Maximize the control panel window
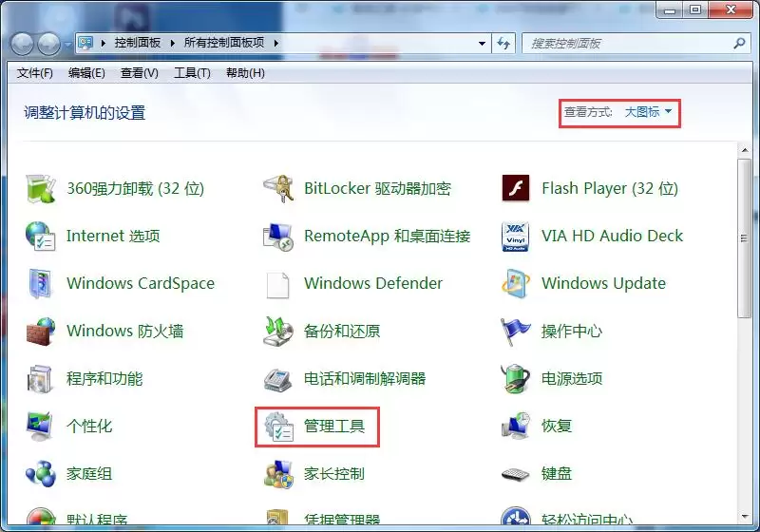The width and height of the screenshot is (760, 532). pyautogui.click(x=695, y=9)
